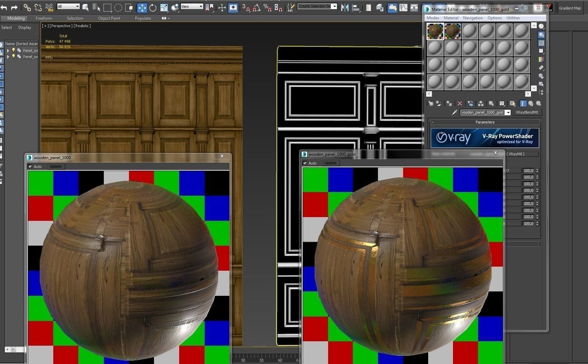Click the Display menu in scene explorer

pos(25,27)
